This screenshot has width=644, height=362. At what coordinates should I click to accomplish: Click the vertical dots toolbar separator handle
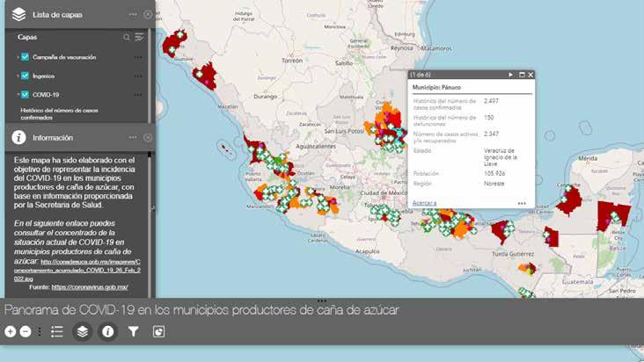pos(40,331)
